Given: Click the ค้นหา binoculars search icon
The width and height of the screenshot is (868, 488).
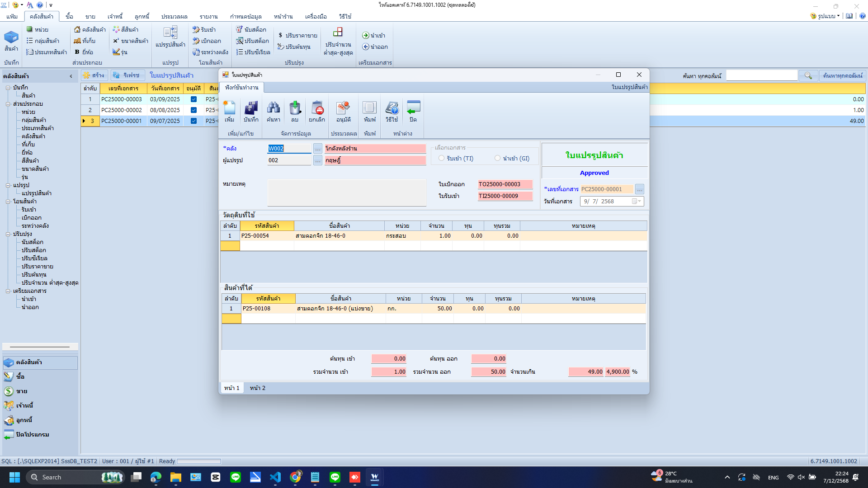Looking at the screenshot, I should pos(273,111).
